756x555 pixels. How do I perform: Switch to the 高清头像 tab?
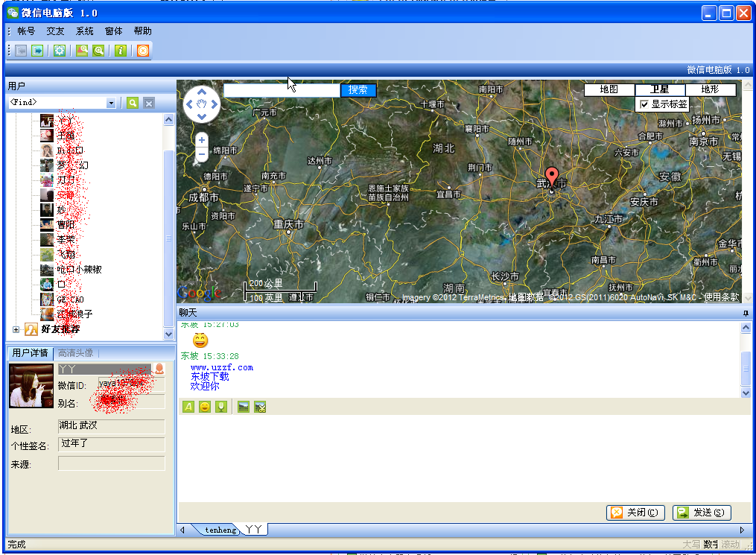point(76,353)
